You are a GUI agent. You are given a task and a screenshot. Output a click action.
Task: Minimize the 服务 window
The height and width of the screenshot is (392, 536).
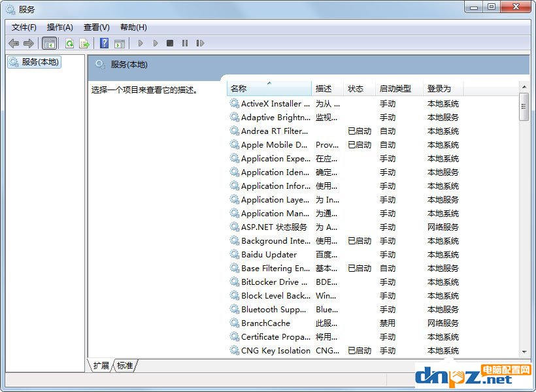pos(473,7)
